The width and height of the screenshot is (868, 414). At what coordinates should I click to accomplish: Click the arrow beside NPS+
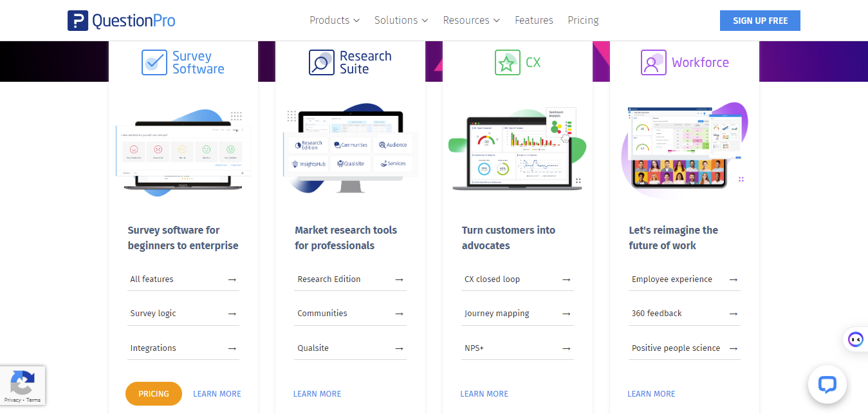tap(566, 348)
